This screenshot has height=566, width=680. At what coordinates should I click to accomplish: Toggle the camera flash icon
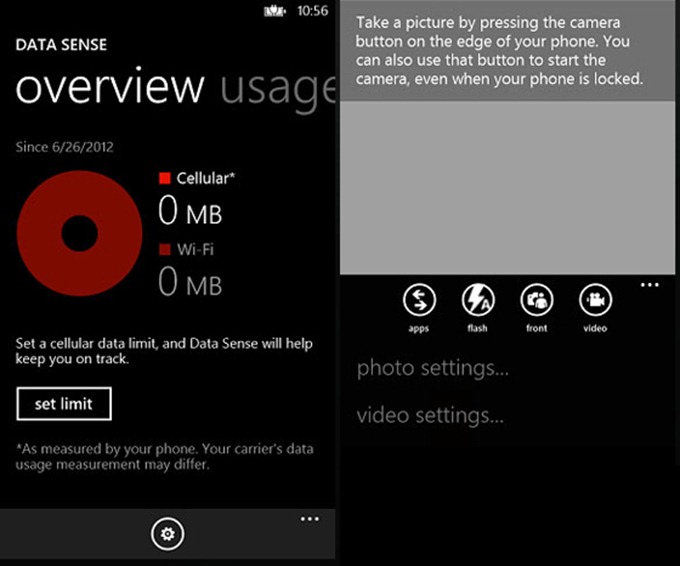[478, 300]
